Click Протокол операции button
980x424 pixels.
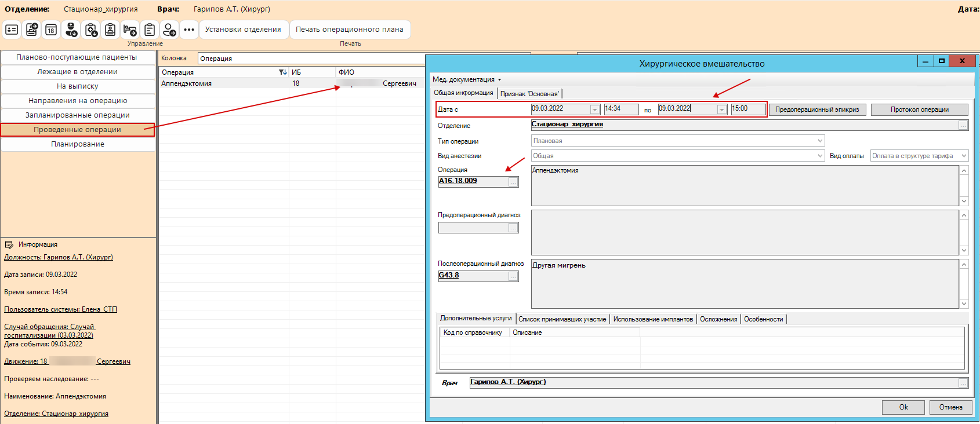(x=920, y=109)
